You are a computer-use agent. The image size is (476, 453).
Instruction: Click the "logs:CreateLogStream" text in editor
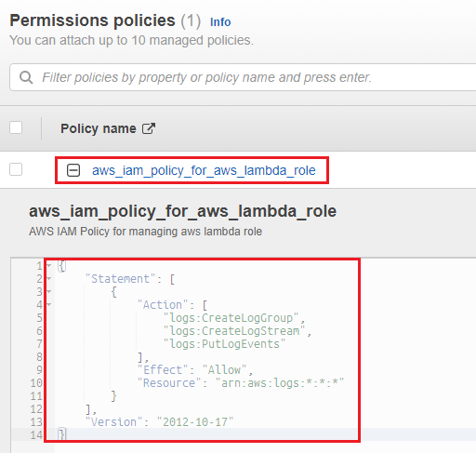[x=234, y=331]
